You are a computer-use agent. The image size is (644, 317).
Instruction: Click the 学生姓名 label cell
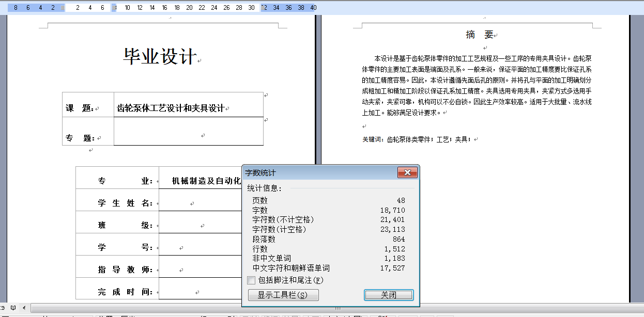117,200
